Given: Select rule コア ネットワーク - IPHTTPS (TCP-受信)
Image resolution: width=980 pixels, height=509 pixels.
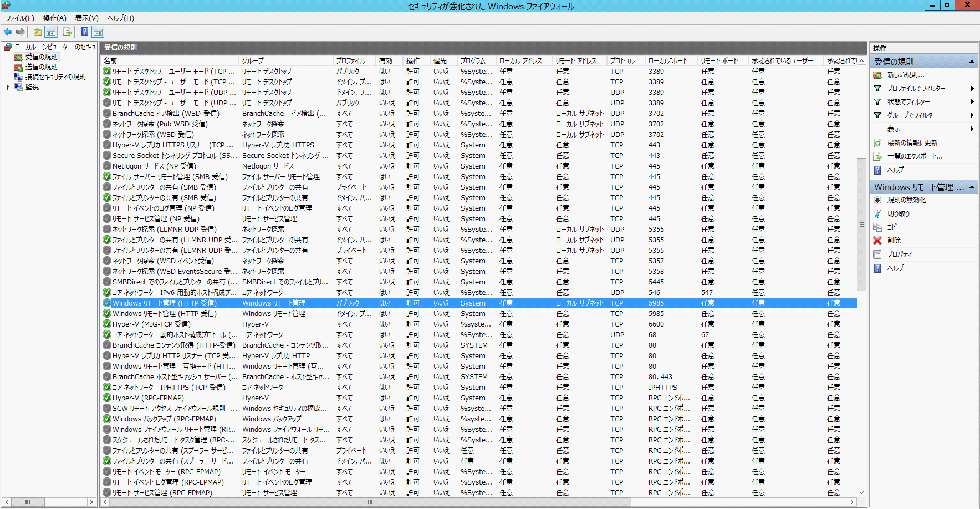Looking at the screenshot, I should pyautogui.click(x=479, y=388).
